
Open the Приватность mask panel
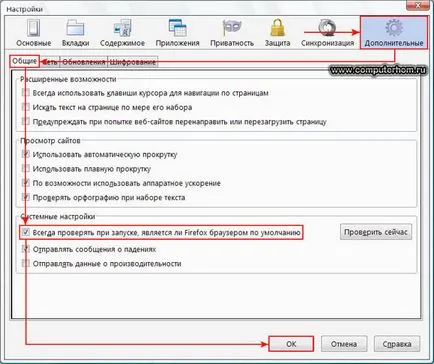pyautogui.click(x=232, y=33)
